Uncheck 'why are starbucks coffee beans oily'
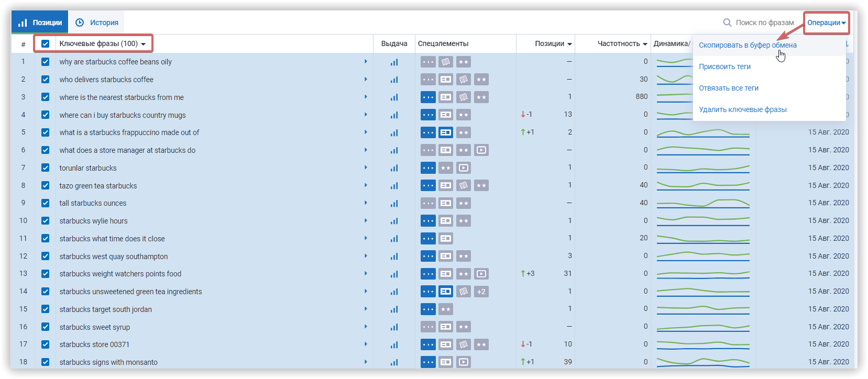 [x=46, y=62]
